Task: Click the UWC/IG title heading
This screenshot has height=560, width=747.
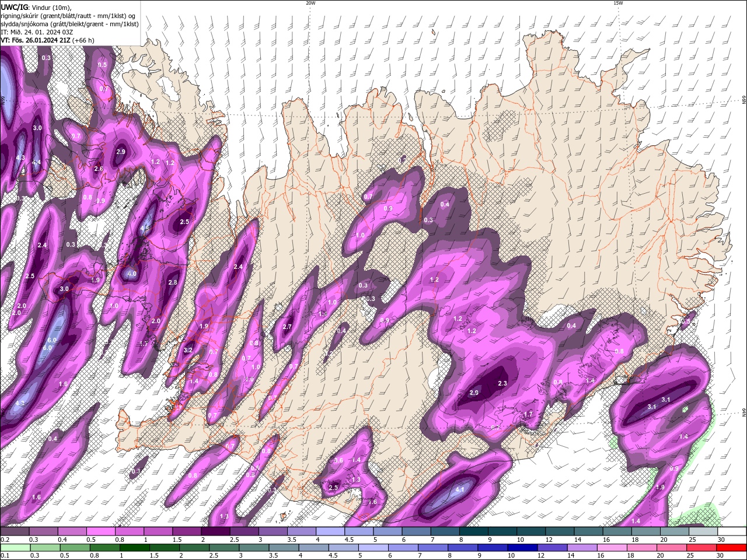Action: 15,7
